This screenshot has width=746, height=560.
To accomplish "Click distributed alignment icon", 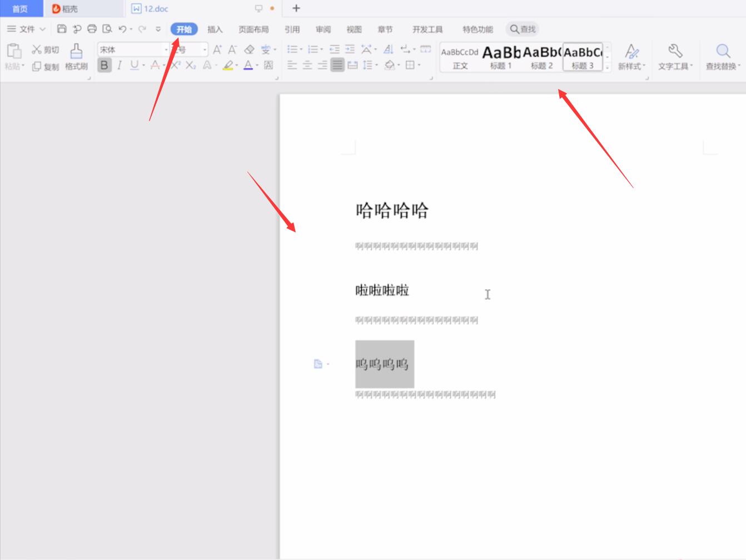I will point(352,65).
